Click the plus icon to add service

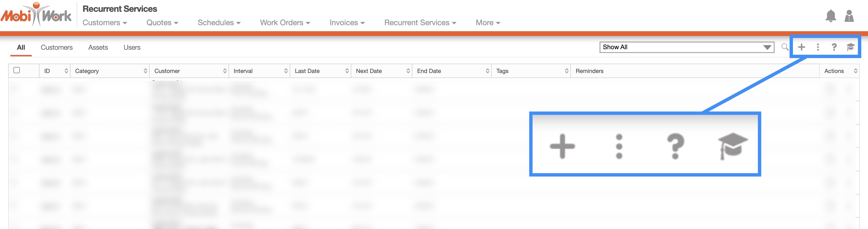tap(801, 47)
